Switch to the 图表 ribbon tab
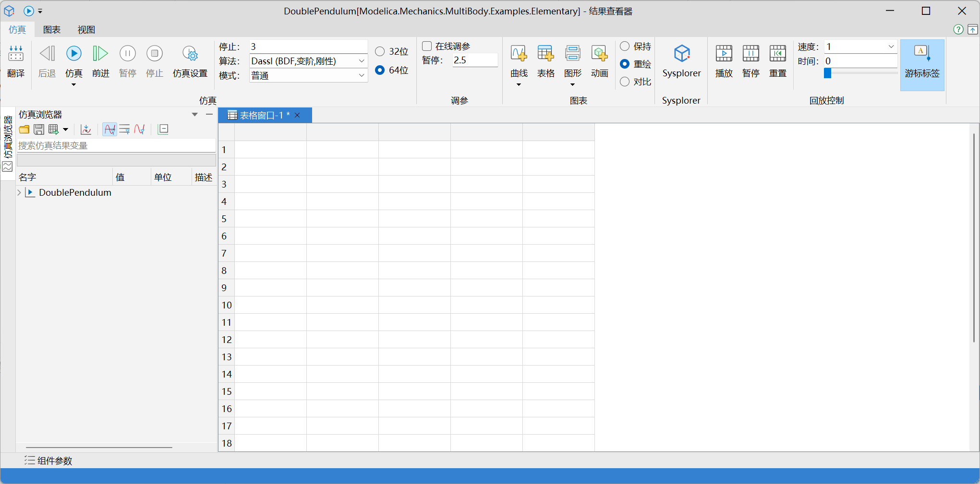This screenshot has height=484, width=980. [x=52, y=30]
